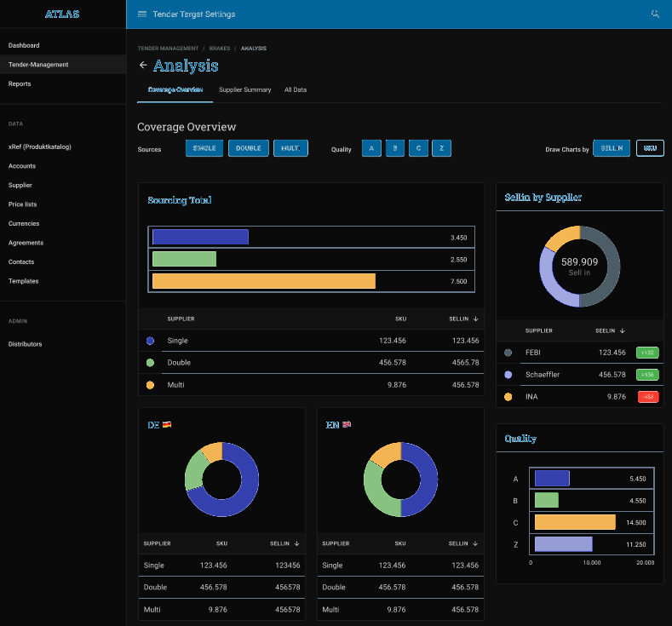Click lavender dot for Schaeffler row
The height and width of the screenshot is (626, 672).
click(x=508, y=375)
